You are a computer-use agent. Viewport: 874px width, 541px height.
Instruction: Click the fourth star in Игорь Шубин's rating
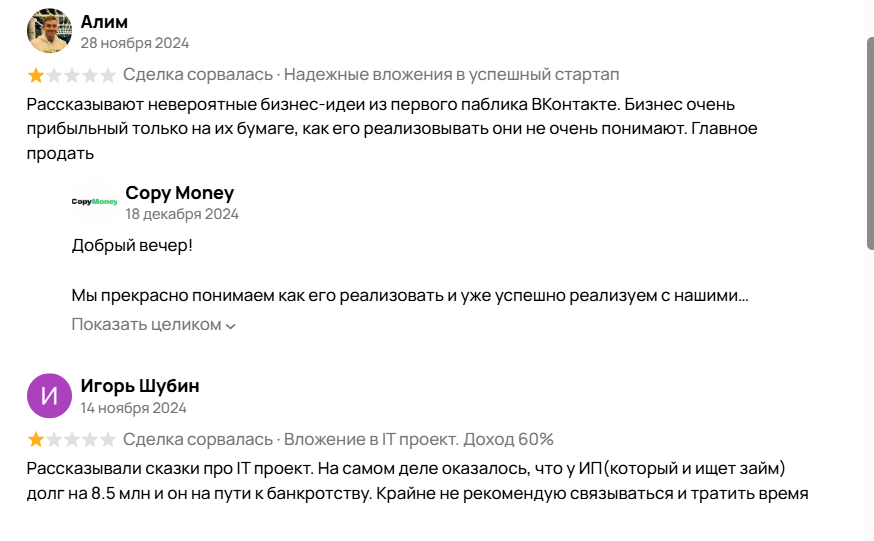pos(90,440)
